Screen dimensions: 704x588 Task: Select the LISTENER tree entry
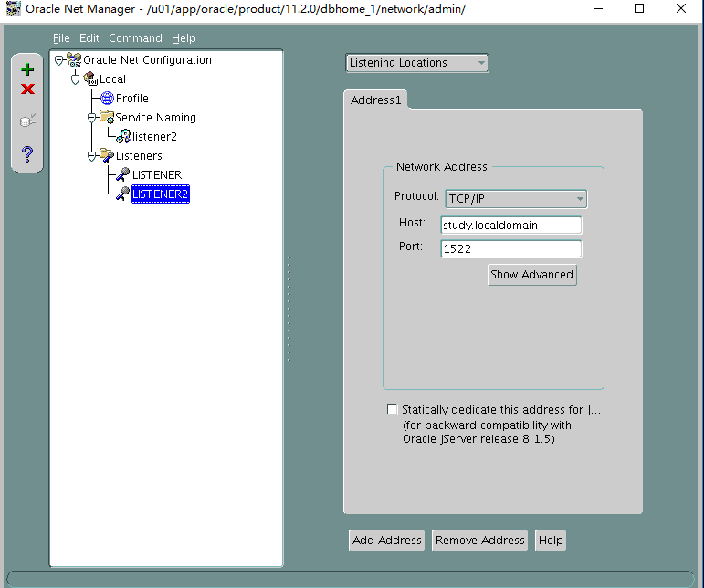coord(157,174)
